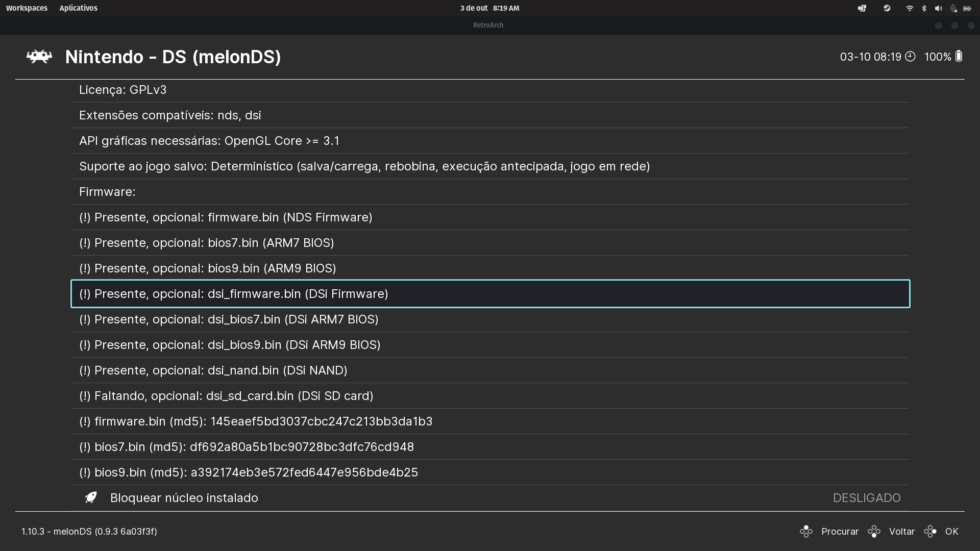Viewport: 980px width, 551px height.
Task: Select the bios7.bin (ARM7 BIOS) row
Action: tap(490, 243)
